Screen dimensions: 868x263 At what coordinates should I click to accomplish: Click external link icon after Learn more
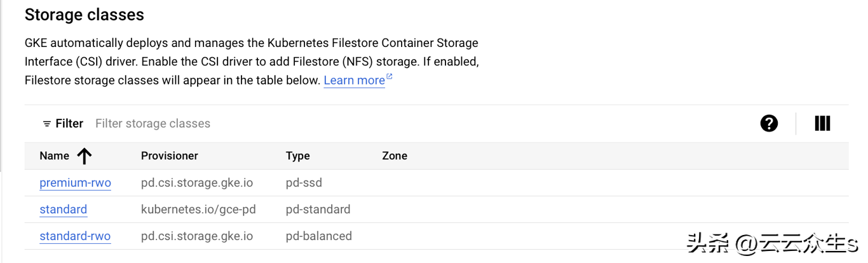390,78
